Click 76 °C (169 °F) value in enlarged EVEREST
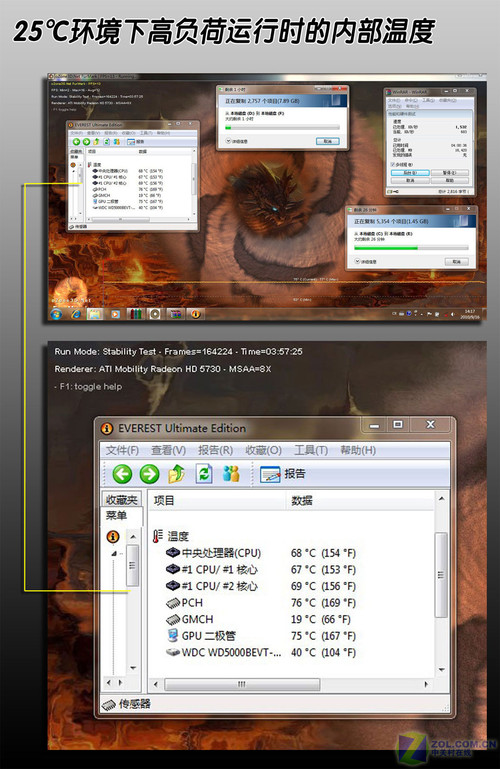The height and width of the screenshot is (769, 500). [x=323, y=603]
